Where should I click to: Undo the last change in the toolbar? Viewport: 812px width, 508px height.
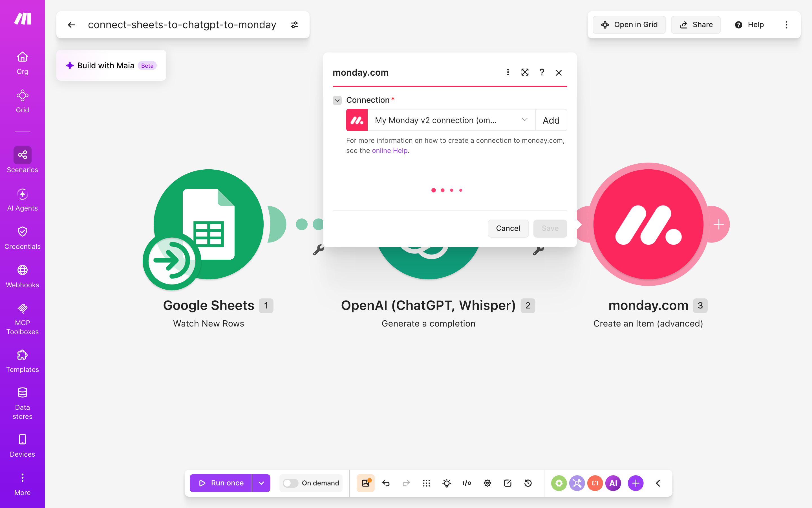pyautogui.click(x=386, y=483)
